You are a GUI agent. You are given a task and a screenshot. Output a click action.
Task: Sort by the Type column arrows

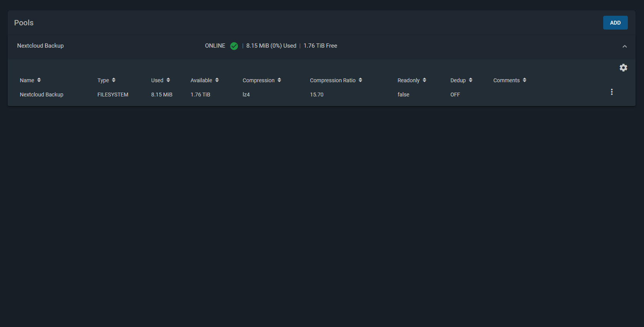click(x=113, y=80)
